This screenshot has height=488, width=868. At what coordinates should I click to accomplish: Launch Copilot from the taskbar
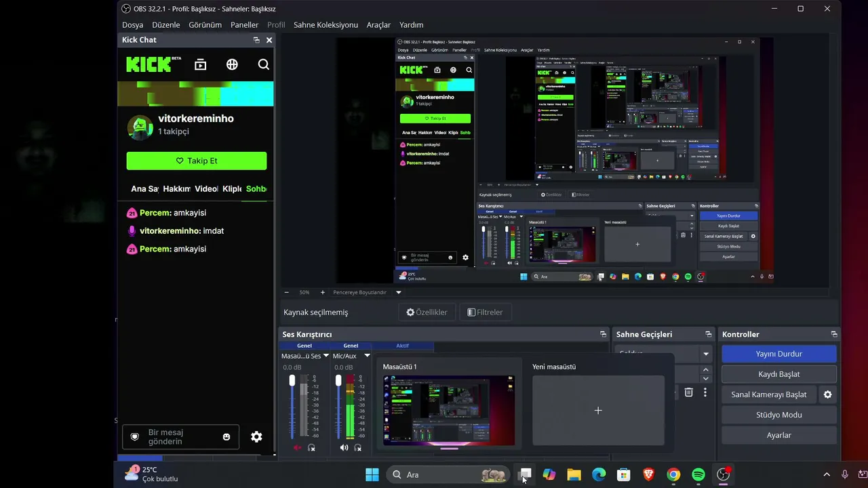(549, 474)
